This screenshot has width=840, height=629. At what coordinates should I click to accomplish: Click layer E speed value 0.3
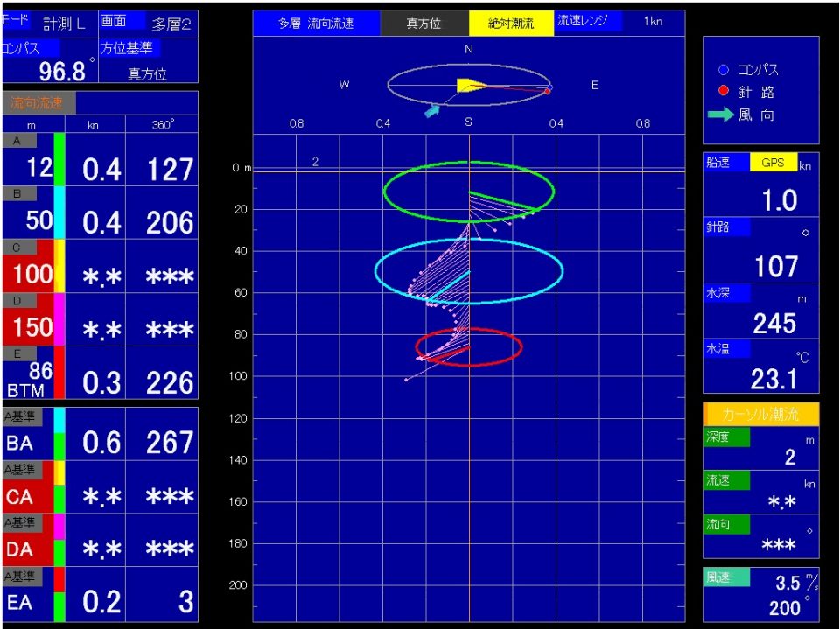pos(101,382)
